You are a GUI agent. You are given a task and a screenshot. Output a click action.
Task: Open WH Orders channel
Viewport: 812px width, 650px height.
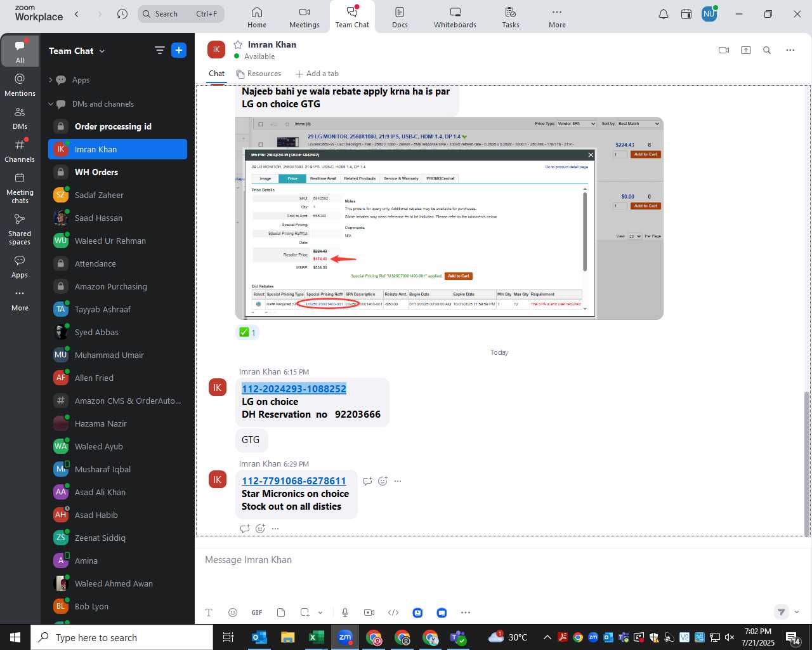pos(117,172)
